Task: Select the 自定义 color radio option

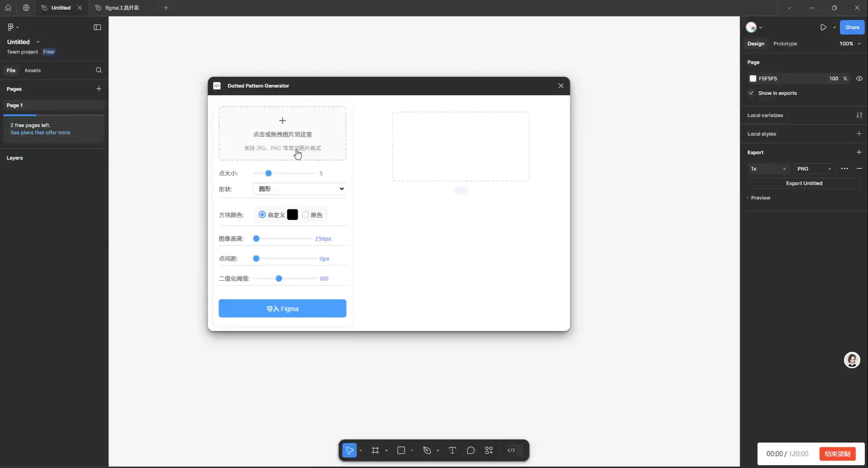Action: tap(262, 214)
